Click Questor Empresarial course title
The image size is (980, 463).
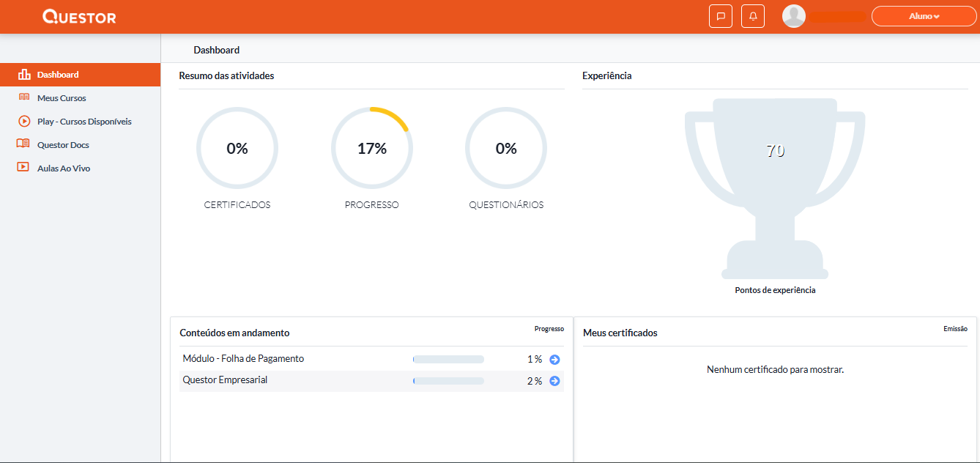[225, 380]
